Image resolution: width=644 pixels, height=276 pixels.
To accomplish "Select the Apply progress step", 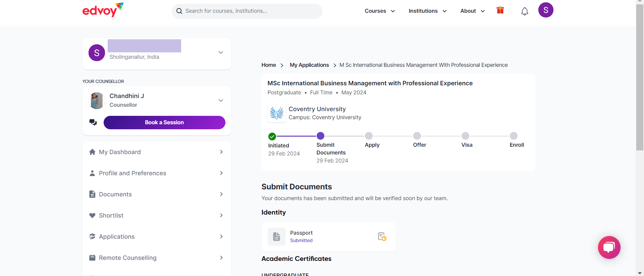I will [x=369, y=136].
